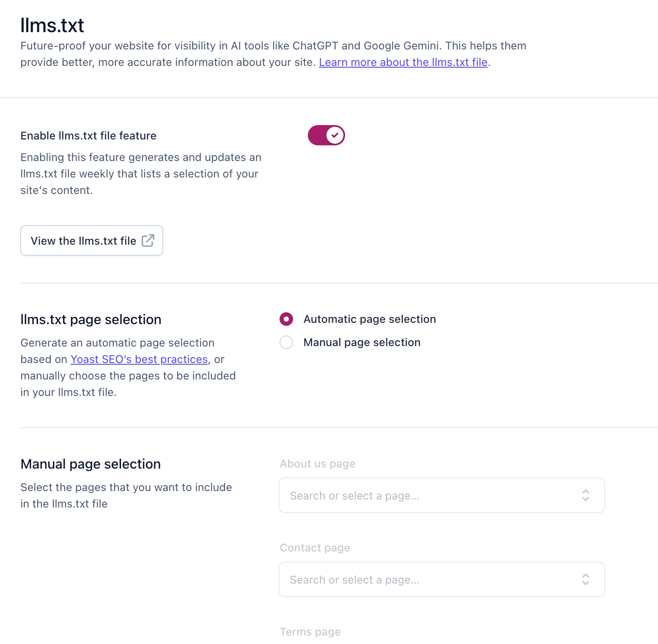This screenshot has height=644, width=658.
Task: Expand the Terms page selector
Action: [441, 638]
